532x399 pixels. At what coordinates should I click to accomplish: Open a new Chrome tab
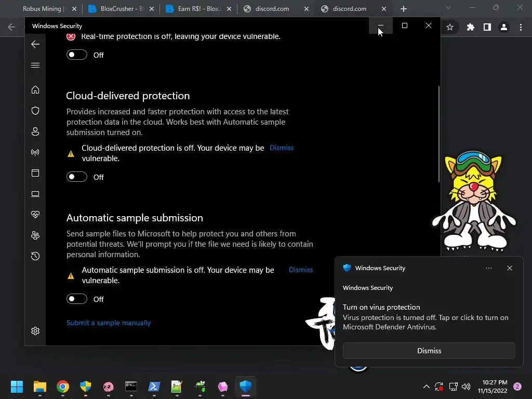click(x=403, y=9)
